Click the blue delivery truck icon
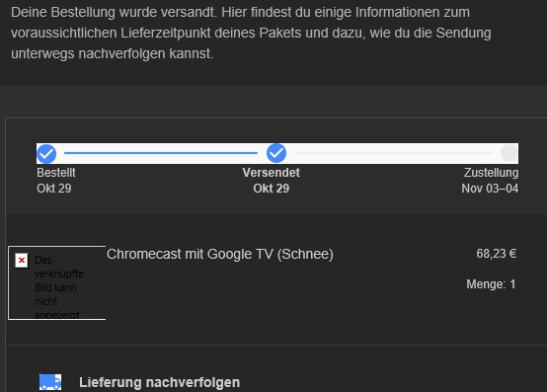547x392 pixels. tap(50, 382)
